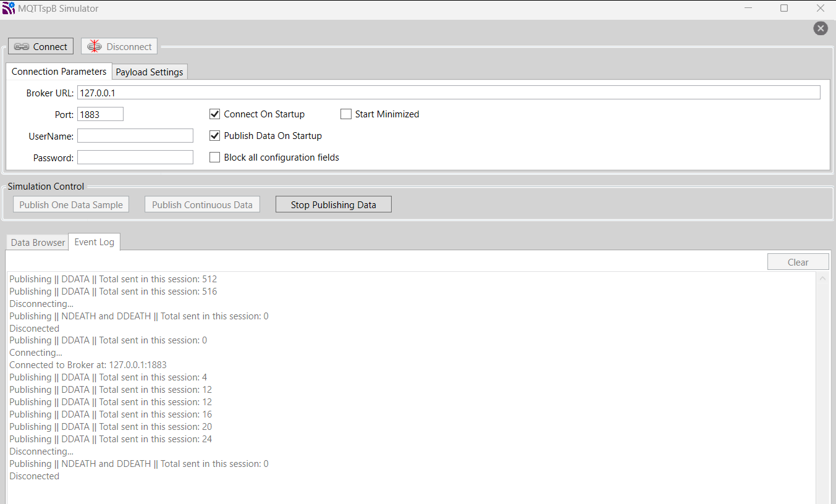Select the Event Log tab

pyautogui.click(x=94, y=242)
